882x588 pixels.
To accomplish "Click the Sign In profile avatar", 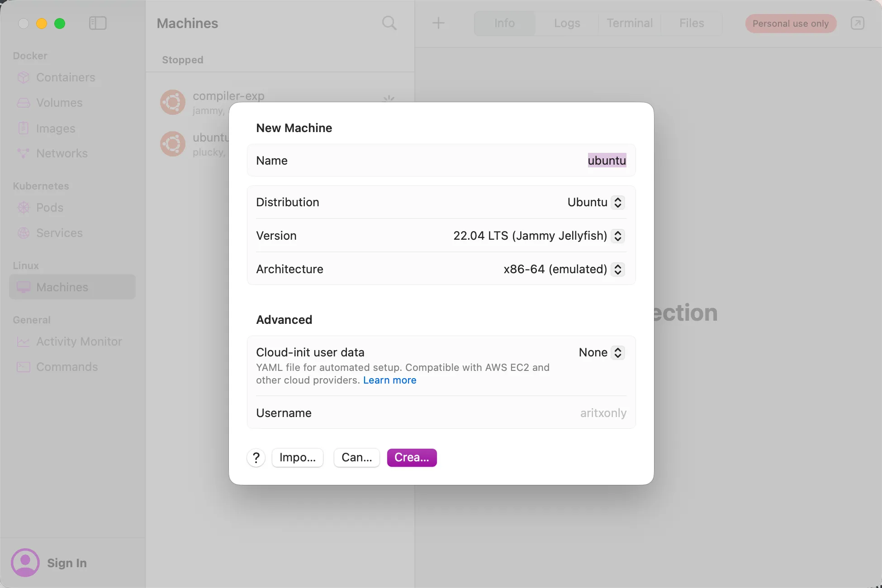I will 25,563.
